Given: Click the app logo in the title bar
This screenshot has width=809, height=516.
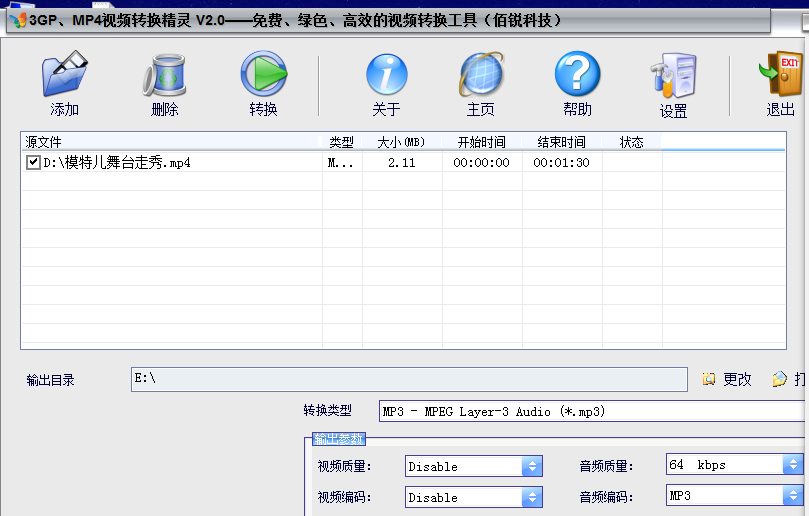Looking at the screenshot, I should click(18, 20).
